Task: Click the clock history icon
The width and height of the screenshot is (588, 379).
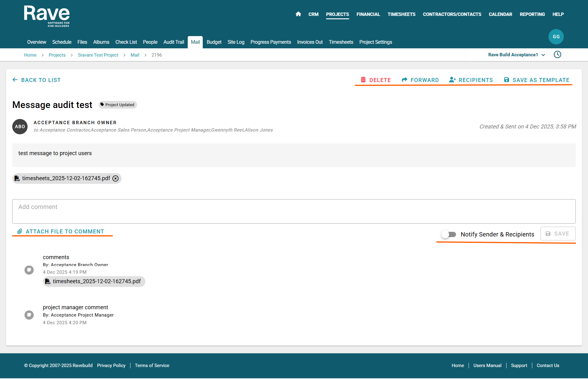Action: [x=557, y=55]
